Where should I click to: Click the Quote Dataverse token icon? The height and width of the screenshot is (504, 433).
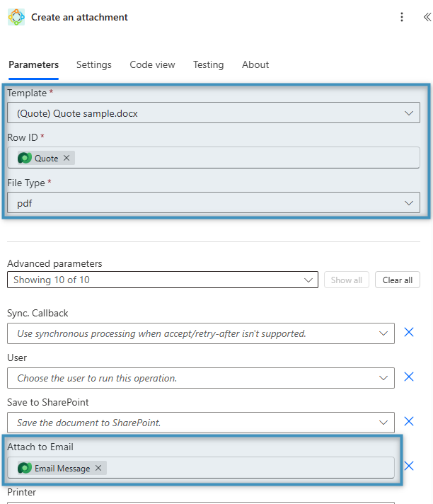click(x=25, y=158)
